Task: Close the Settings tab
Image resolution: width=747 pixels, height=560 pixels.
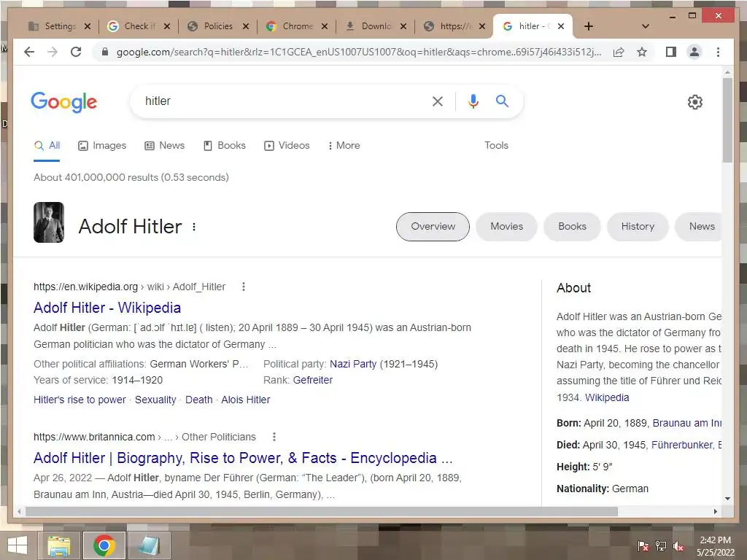Action: (88, 26)
